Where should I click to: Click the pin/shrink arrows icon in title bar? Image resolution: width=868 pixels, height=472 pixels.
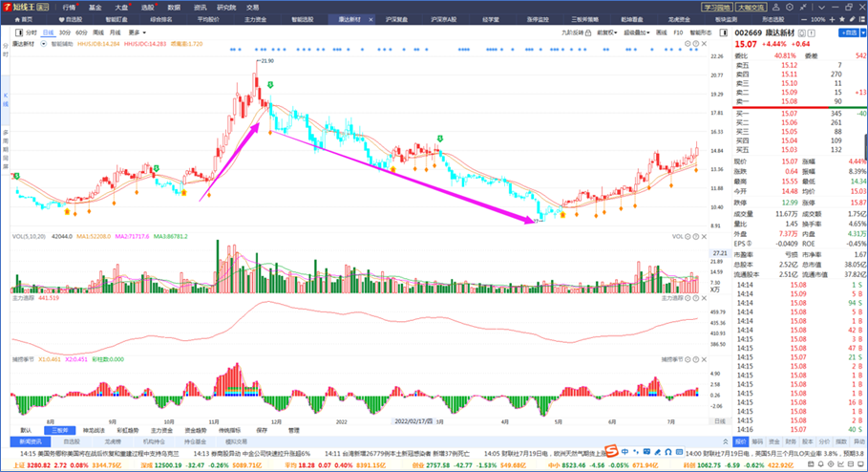click(803, 8)
